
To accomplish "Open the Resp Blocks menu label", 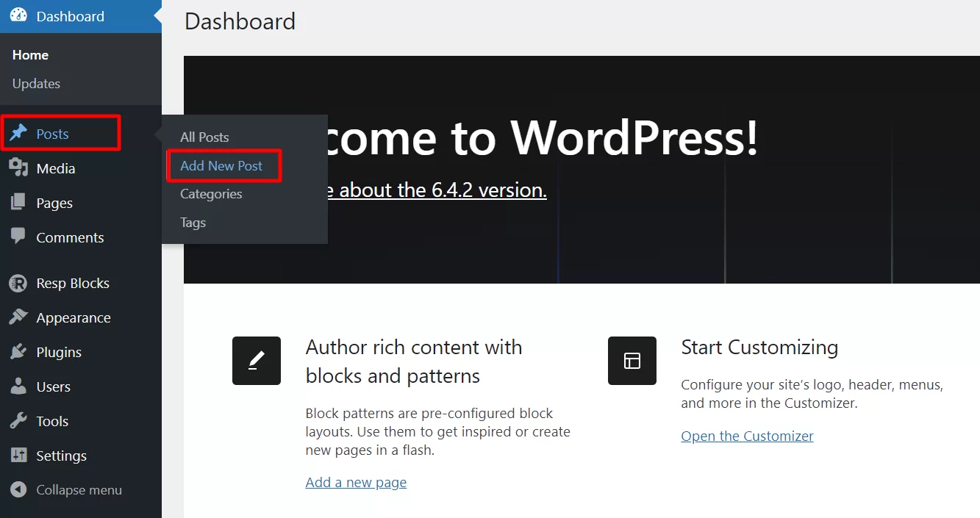I will pos(73,283).
